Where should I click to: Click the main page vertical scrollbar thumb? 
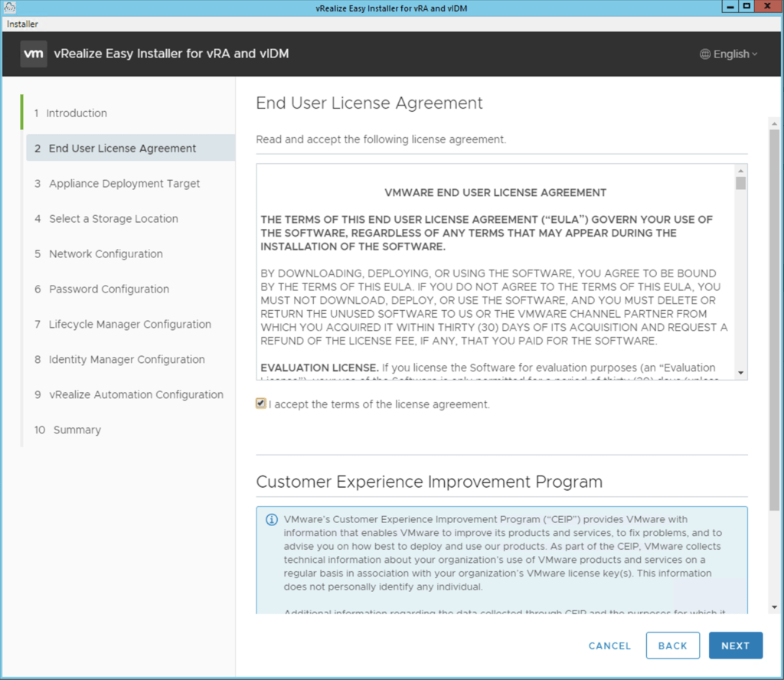775,322
